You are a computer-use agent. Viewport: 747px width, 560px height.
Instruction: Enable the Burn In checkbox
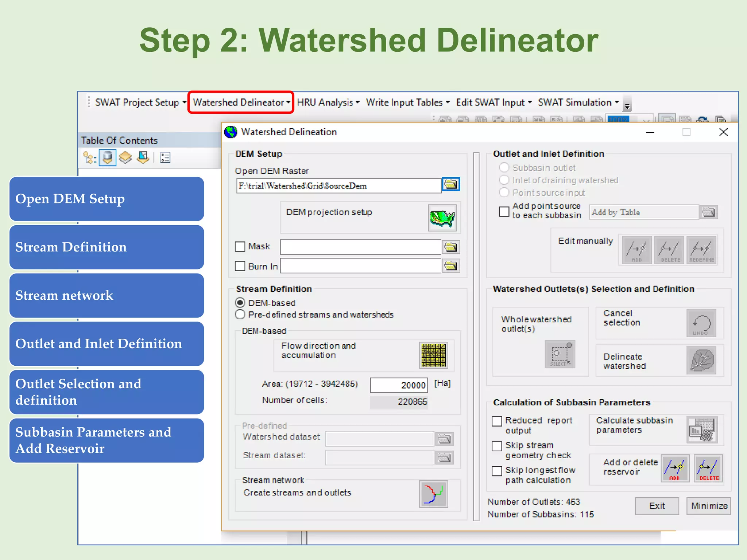pyautogui.click(x=240, y=266)
